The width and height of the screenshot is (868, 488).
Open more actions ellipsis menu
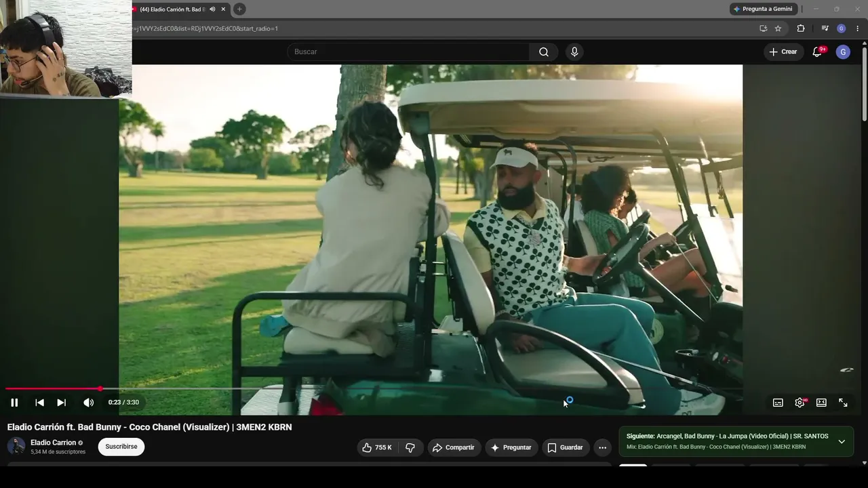coord(602,447)
